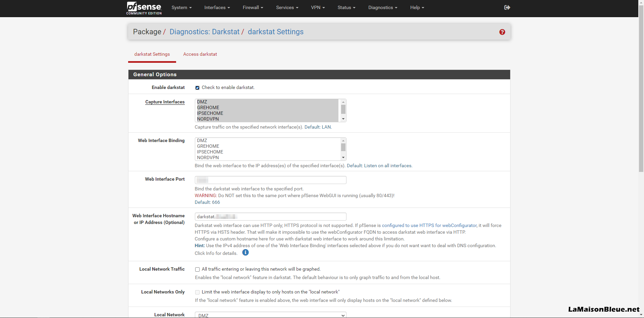644x318 pixels.
Task: Toggle the Local Networks Only checkbox
Action: tap(197, 292)
